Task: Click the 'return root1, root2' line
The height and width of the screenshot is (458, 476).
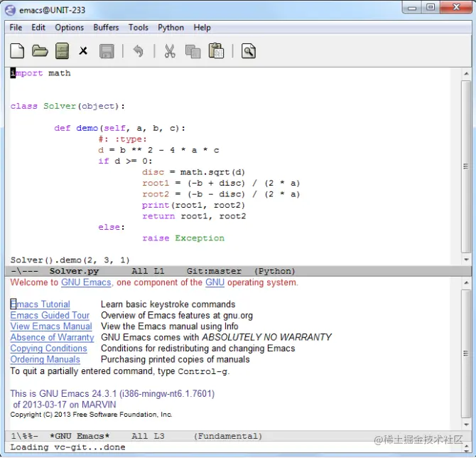Action: click(194, 216)
